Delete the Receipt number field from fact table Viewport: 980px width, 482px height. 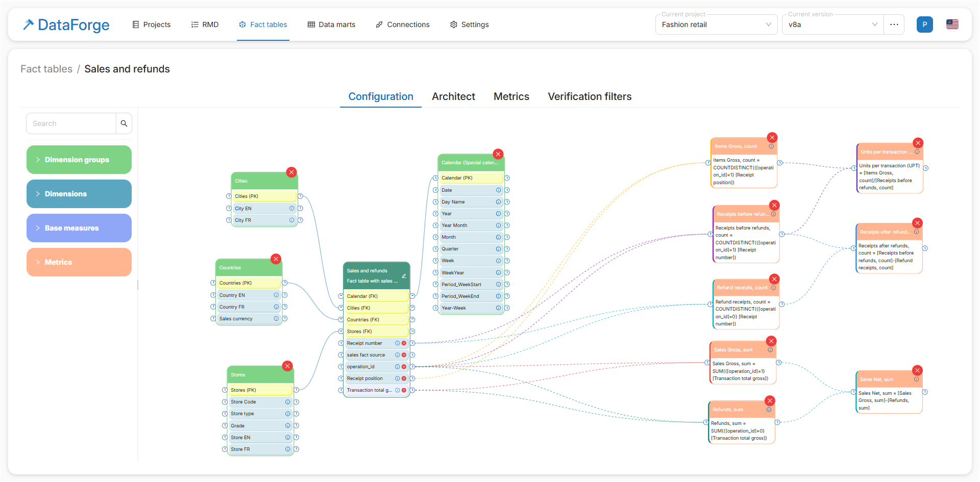coord(404,343)
